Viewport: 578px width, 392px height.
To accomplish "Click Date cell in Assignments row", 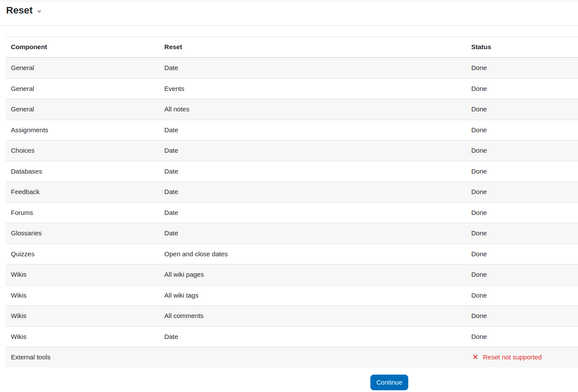I will coord(171,130).
